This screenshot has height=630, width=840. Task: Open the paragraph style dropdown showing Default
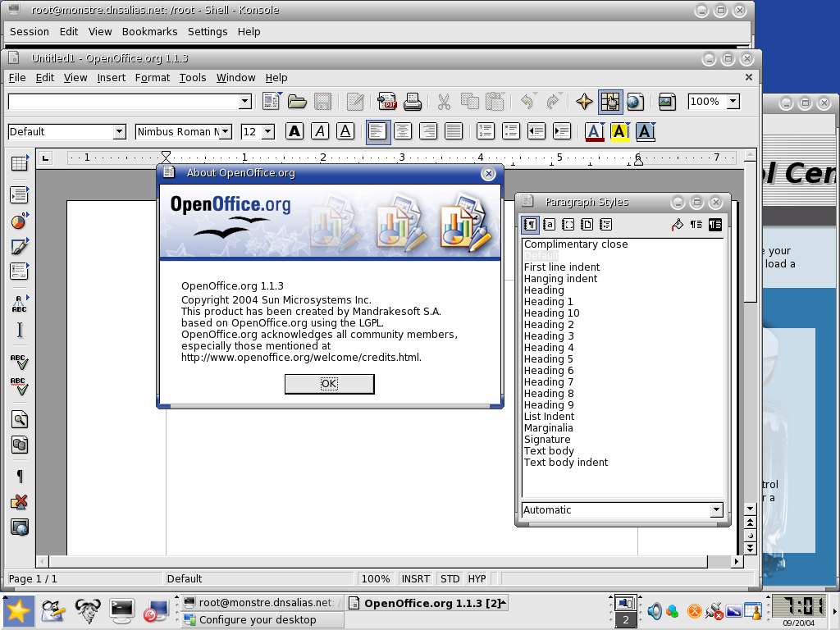pos(120,132)
